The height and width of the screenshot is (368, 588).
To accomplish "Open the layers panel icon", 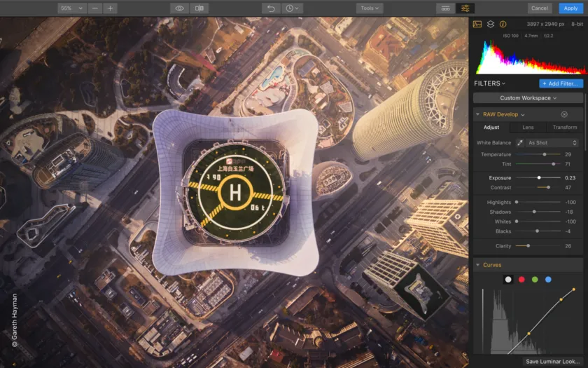I will tap(490, 25).
